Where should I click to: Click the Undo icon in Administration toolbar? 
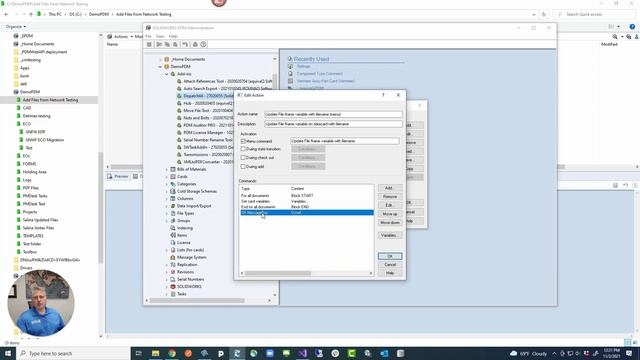coord(185,44)
